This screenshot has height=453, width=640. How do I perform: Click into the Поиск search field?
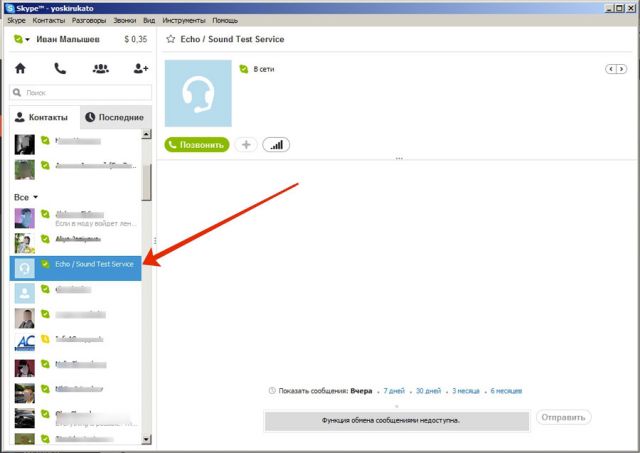tap(80, 93)
